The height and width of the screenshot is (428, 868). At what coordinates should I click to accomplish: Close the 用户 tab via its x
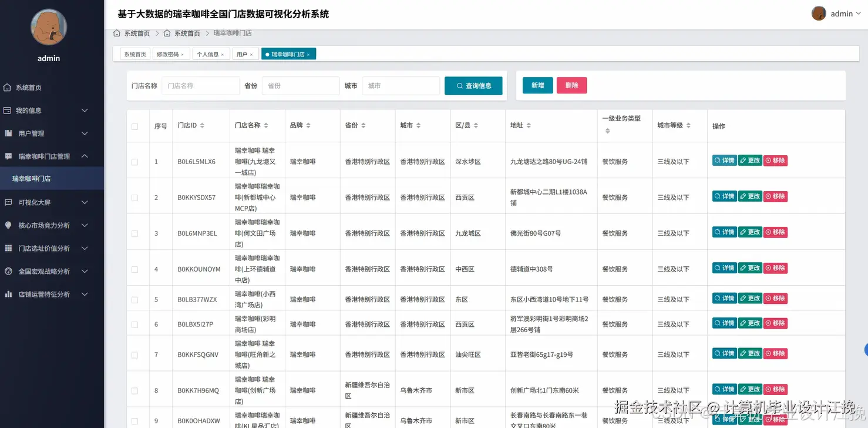pos(251,55)
